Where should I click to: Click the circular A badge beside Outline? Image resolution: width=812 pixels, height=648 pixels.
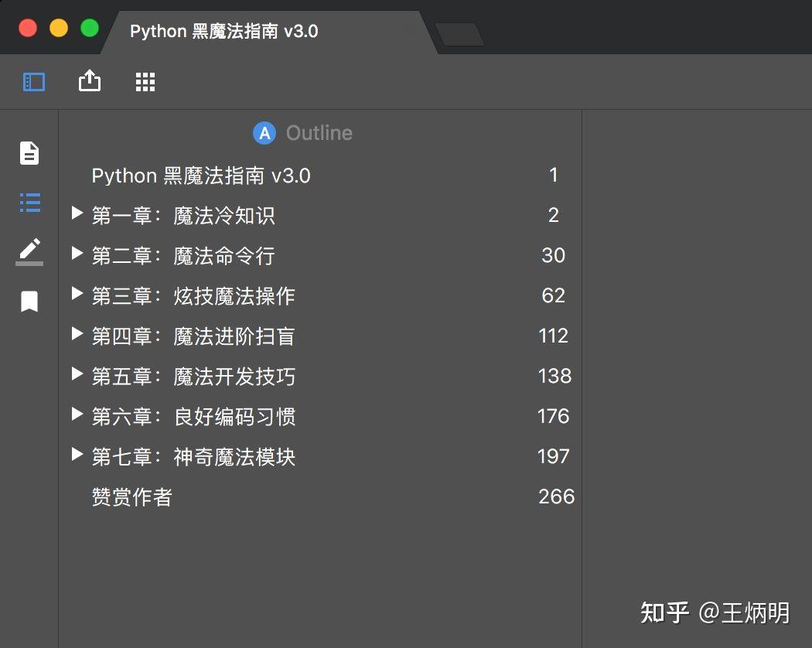click(x=264, y=132)
